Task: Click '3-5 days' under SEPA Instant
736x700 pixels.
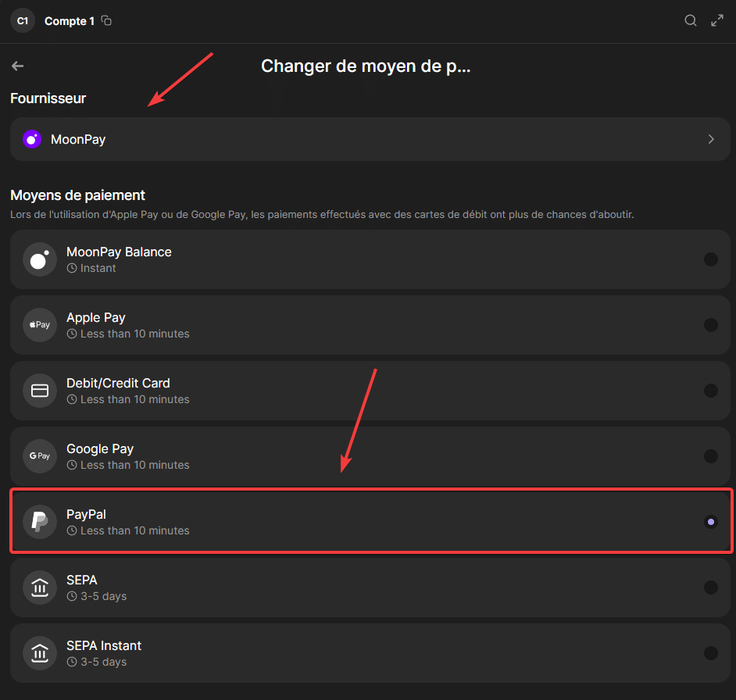Action: click(103, 662)
